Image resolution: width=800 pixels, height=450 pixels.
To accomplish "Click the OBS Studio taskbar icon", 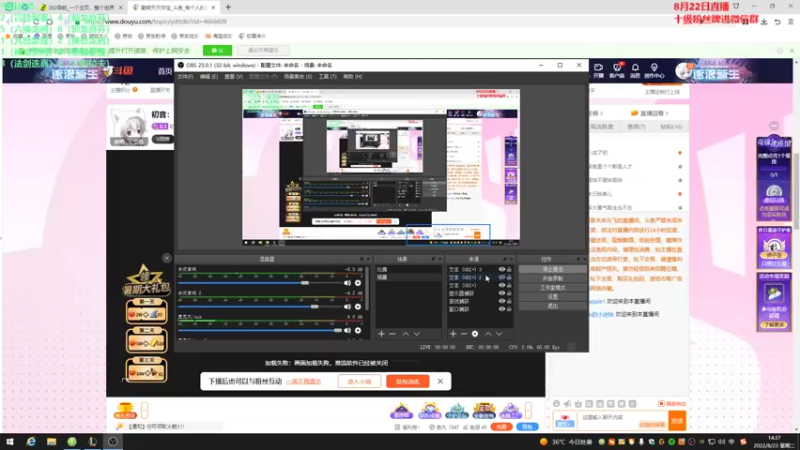I will click(x=113, y=442).
